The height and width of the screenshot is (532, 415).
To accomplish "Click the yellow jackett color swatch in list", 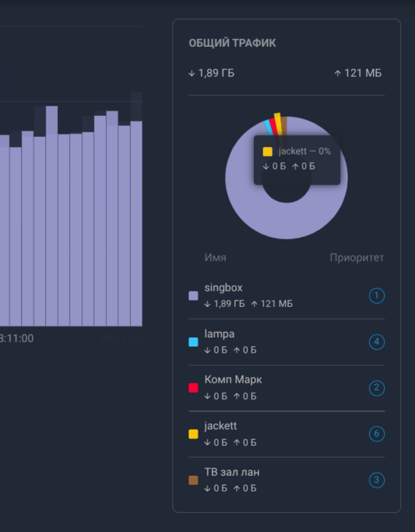I will 193,434.
